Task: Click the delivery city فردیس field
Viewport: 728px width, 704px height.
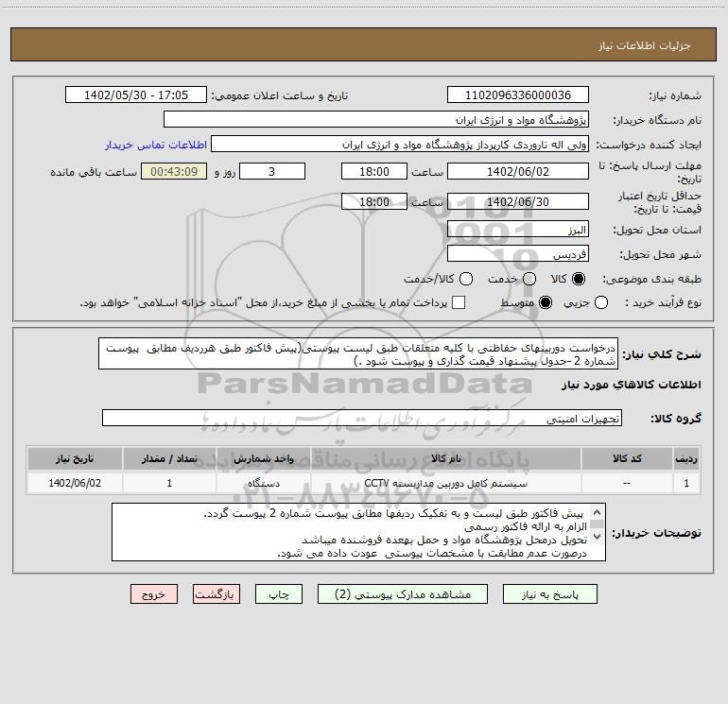Action: [x=518, y=254]
